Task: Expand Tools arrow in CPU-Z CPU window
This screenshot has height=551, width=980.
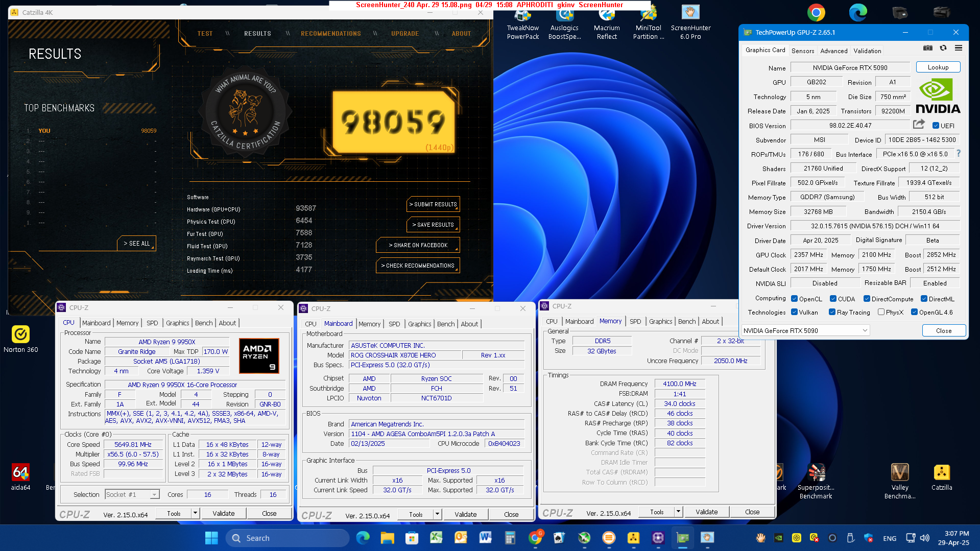Action: click(195, 513)
